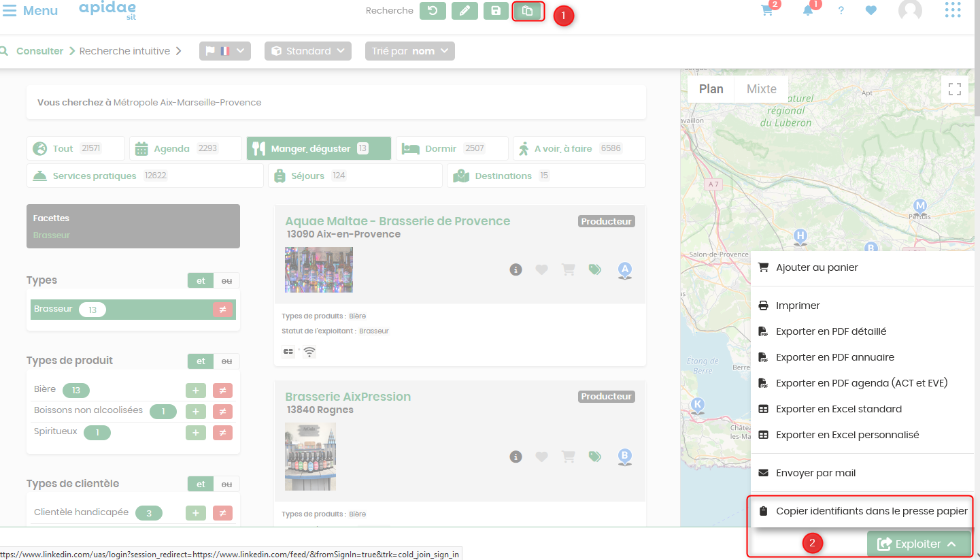This screenshot has width=980, height=560.
Task: Click the paste identifiers clipboard icon
Action: pos(528,11)
